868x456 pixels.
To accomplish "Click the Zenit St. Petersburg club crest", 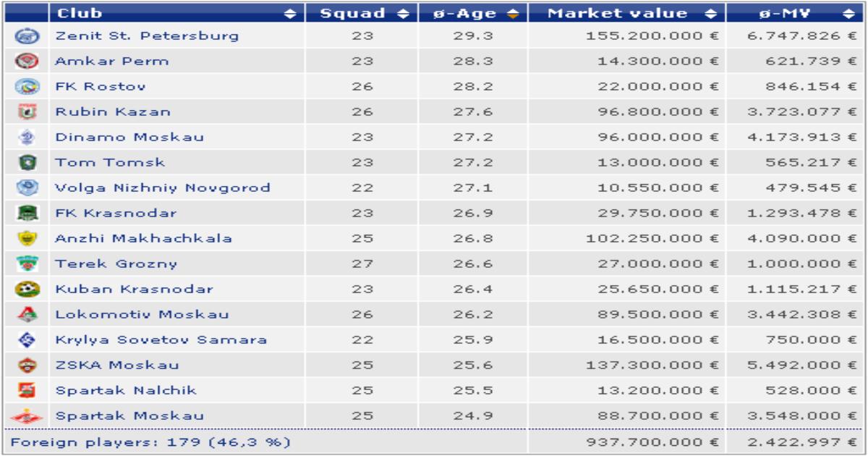I will [x=22, y=36].
